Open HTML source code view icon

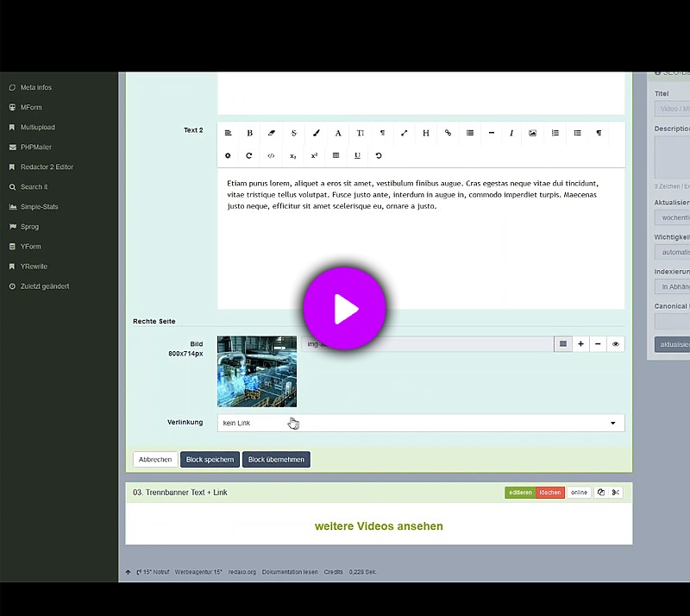click(x=271, y=156)
